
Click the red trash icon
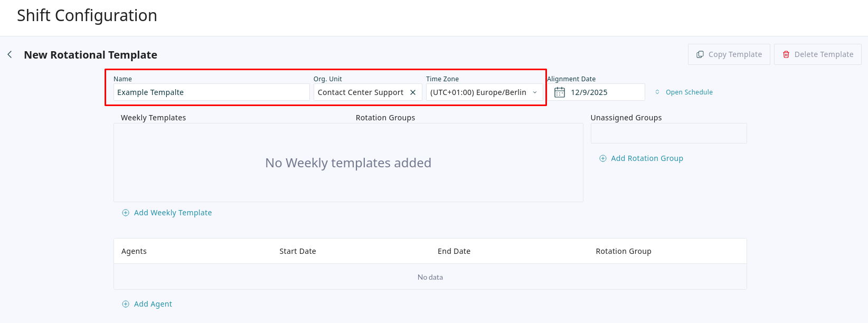click(x=786, y=54)
